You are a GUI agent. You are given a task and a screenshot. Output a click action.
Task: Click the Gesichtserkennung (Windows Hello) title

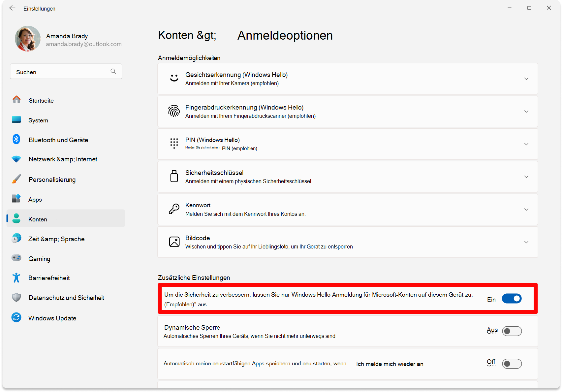point(236,75)
